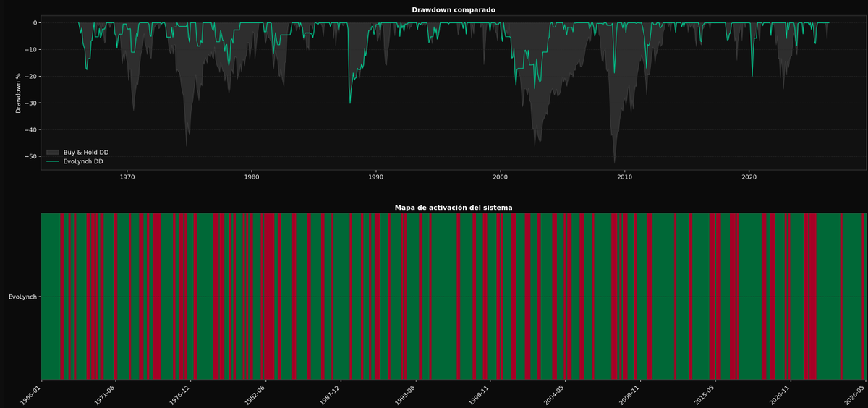Click the 1993-06 heatmap date label
Viewport: 868px width, 408px height.
tap(405, 394)
